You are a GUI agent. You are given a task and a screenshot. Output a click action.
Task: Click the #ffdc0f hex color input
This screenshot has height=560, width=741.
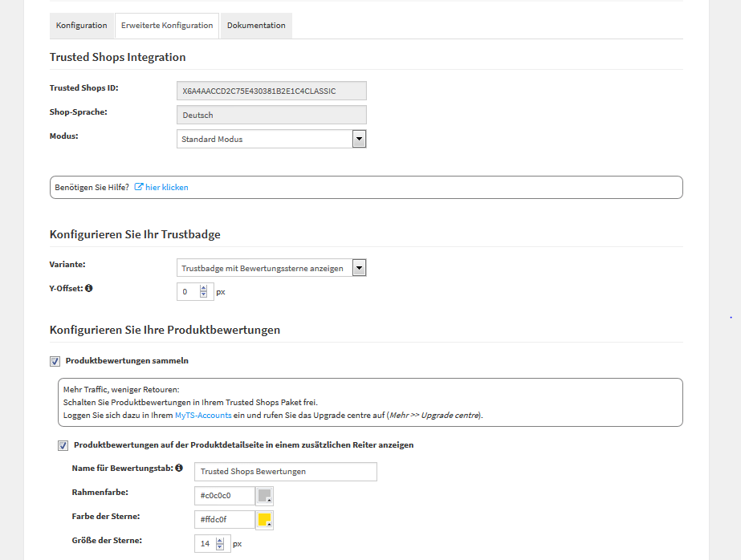[x=223, y=519]
